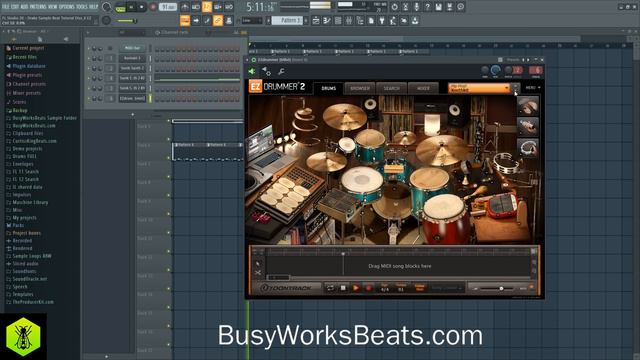Click the EZ Drummer 2 logo
The width and height of the screenshot is (640, 360).
pyautogui.click(x=277, y=87)
